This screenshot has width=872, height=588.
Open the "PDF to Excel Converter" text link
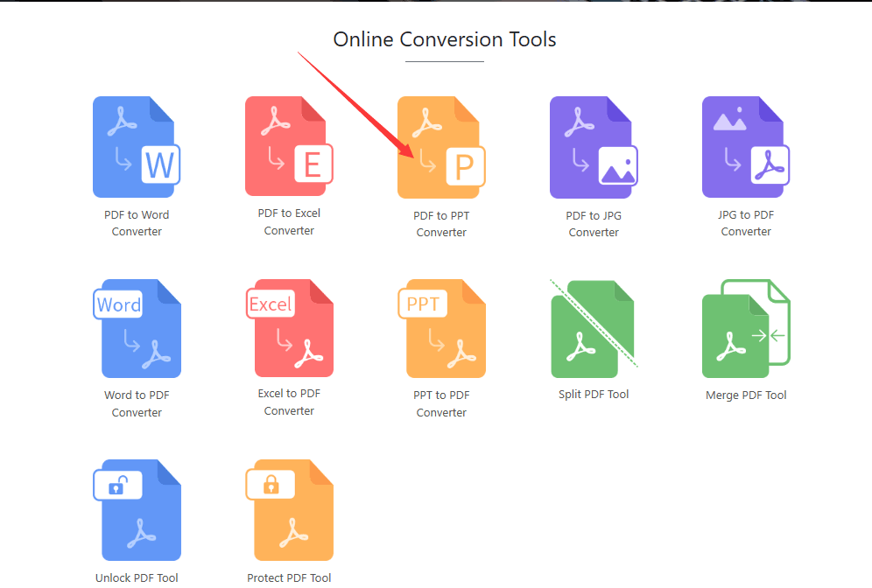(x=289, y=222)
